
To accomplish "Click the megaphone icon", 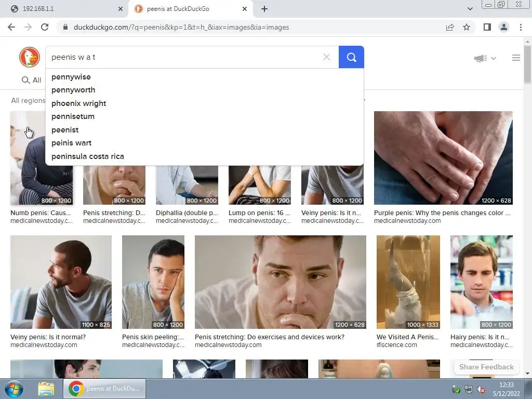I will click(x=481, y=58).
